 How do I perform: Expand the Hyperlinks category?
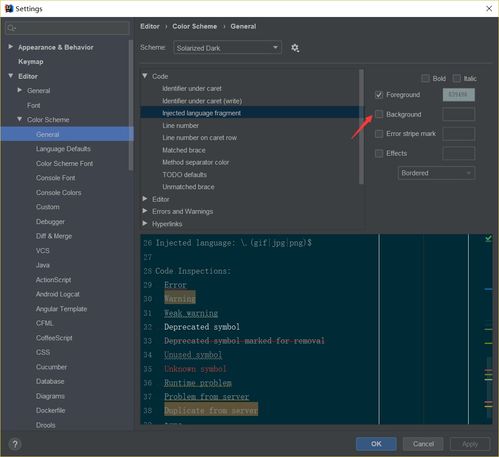[x=145, y=223]
